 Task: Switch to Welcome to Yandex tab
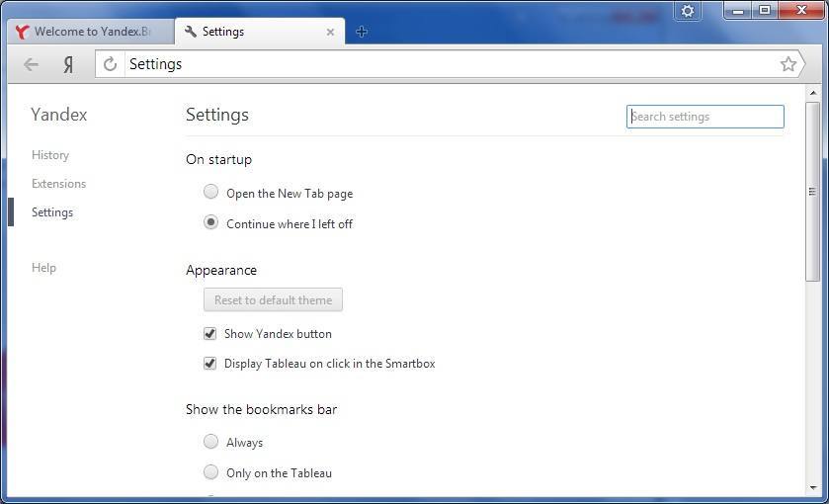click(x=89, y=32)
